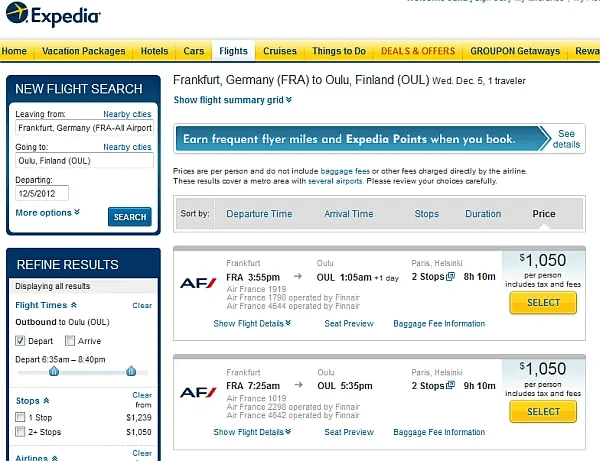Show Flight Details for 7:25am flight
Viewport: 600px width, 461px height.
(x=252, y=432)
